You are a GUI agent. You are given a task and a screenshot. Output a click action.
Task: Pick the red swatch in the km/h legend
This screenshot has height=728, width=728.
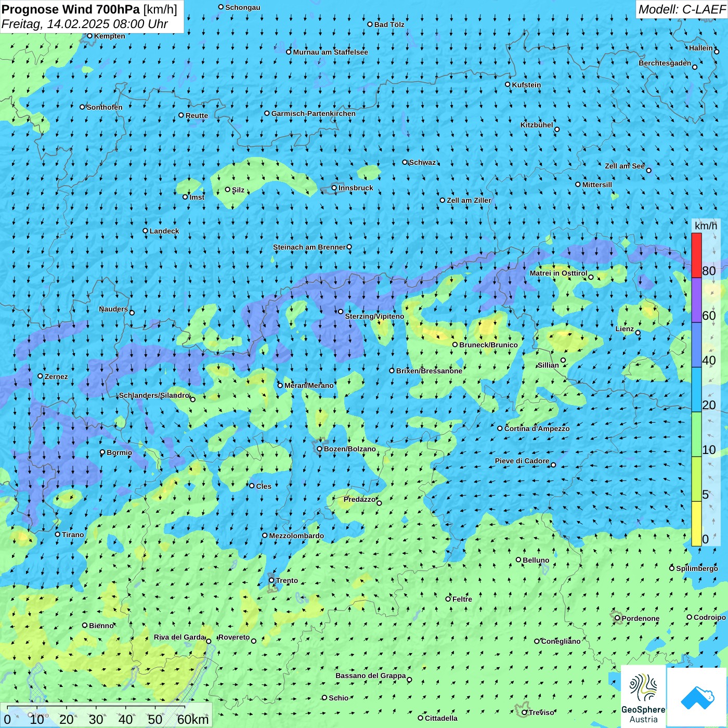click(x=696, y=255)
